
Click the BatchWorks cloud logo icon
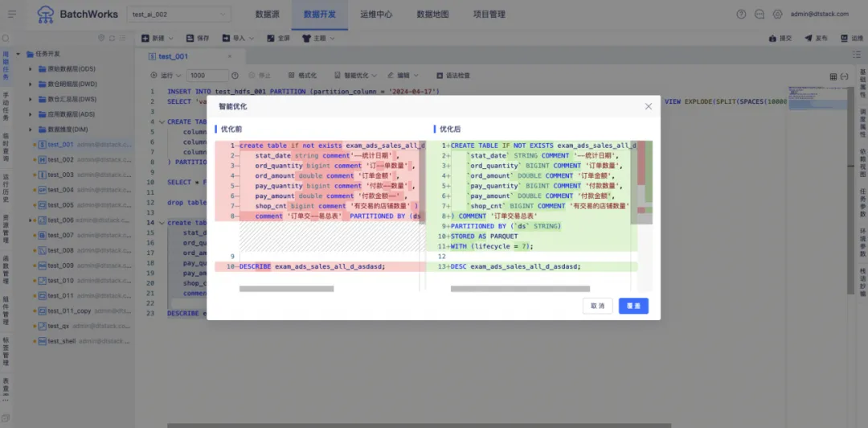pos(47,14)
